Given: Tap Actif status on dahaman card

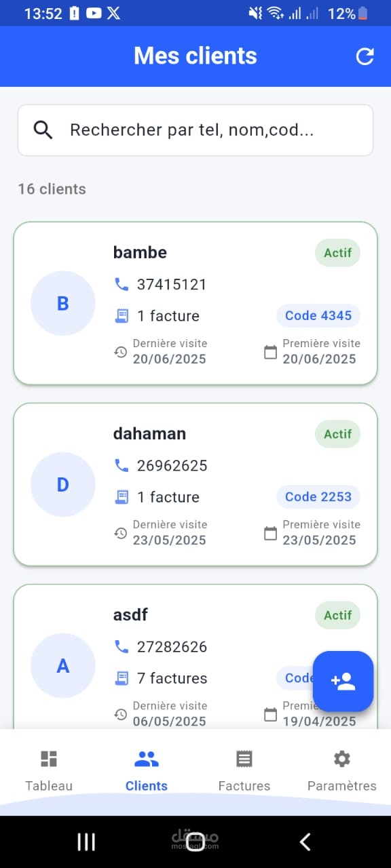Looking at the screenshot, I should tap(338, 434).
